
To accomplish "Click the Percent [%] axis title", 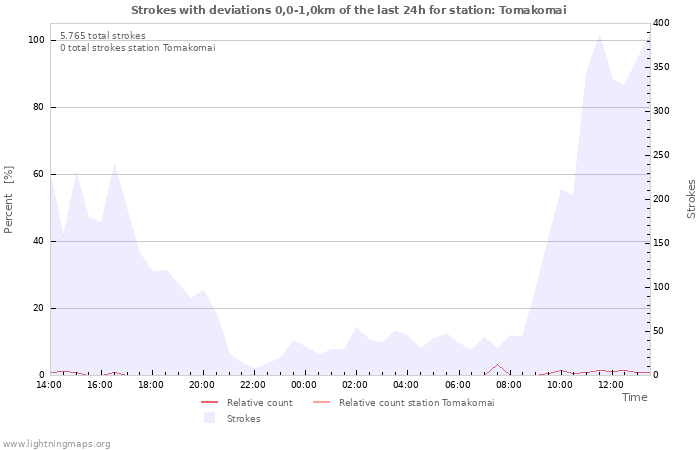I will pyautogui.click(x=9, y=199).
